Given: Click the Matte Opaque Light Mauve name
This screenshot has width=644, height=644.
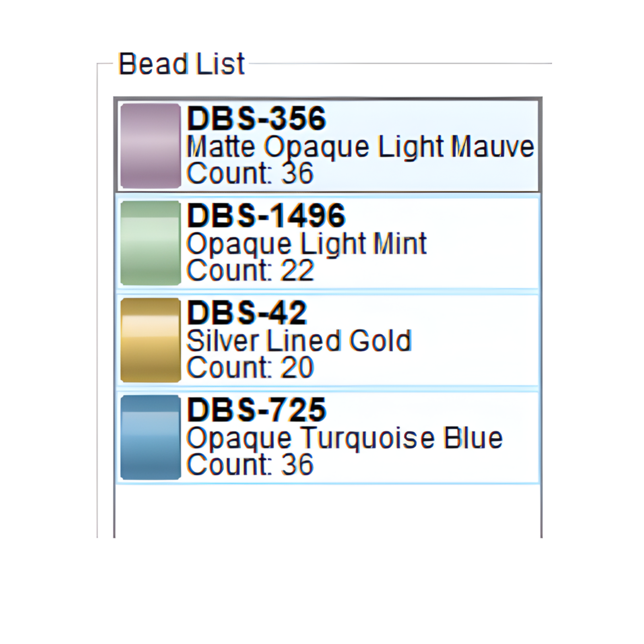Looking at the screenshot, I should (360, 147).
